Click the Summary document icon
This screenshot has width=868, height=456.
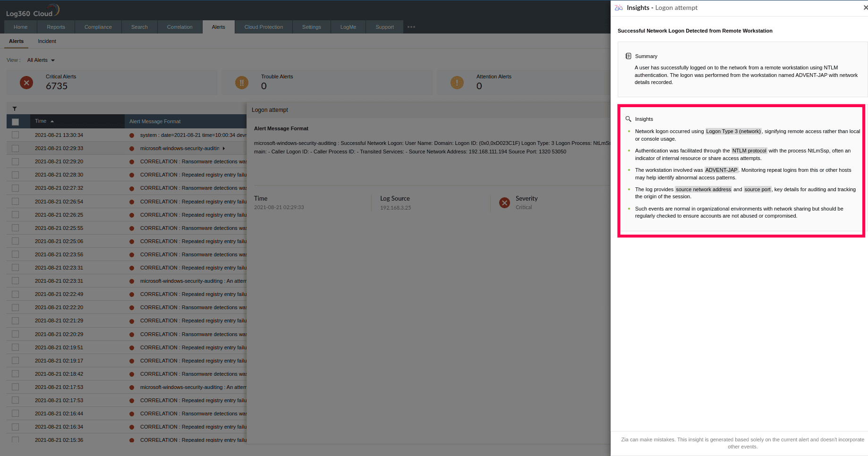(628, 56)
